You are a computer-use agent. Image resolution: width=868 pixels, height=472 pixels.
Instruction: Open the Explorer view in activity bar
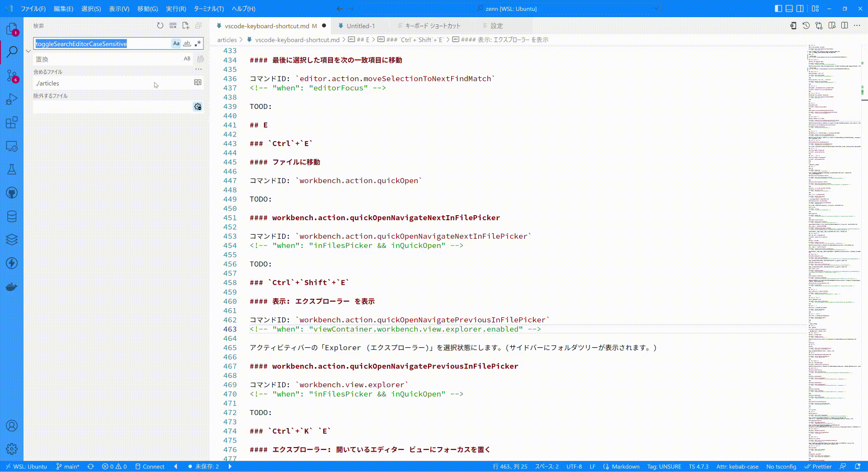pos(12,29)
